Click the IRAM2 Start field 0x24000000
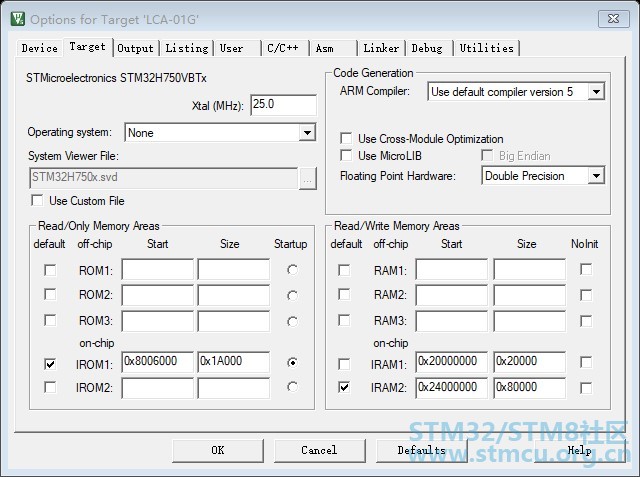 (x=451, y=388)
